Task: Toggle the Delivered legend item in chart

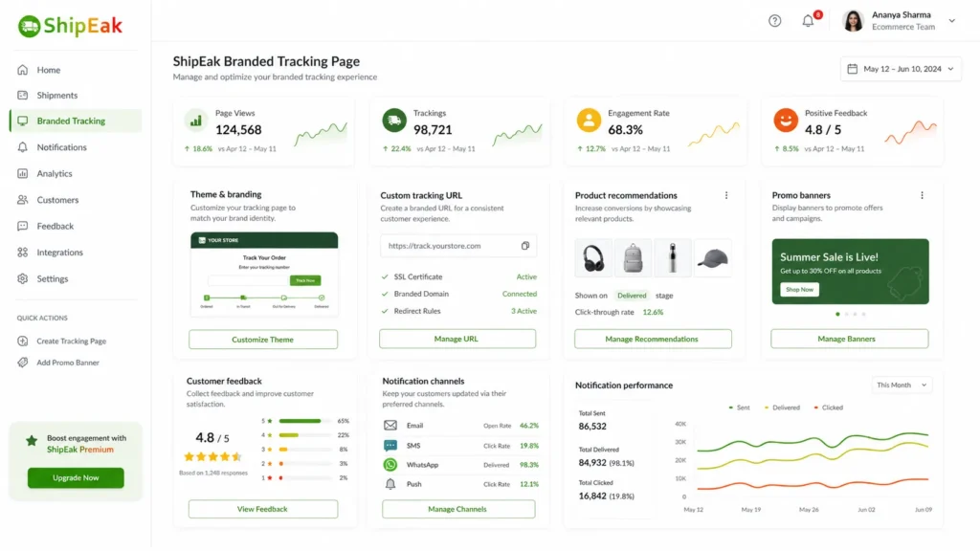Action: [782, 408]
